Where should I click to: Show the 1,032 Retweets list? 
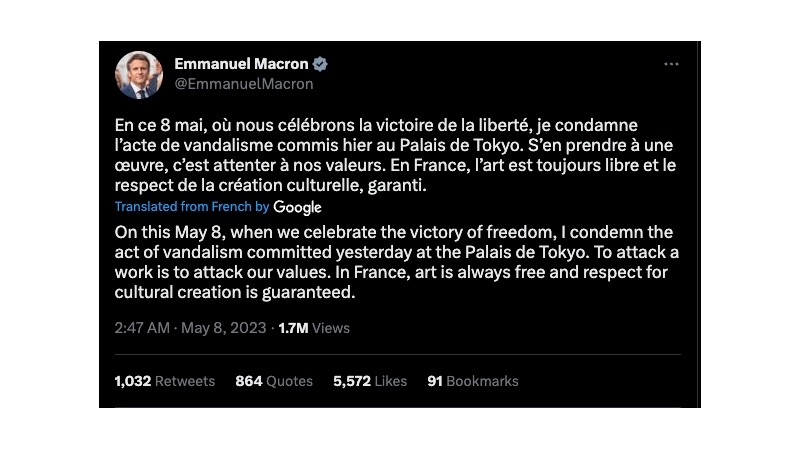pyautogui.click(x=164, y=381)
